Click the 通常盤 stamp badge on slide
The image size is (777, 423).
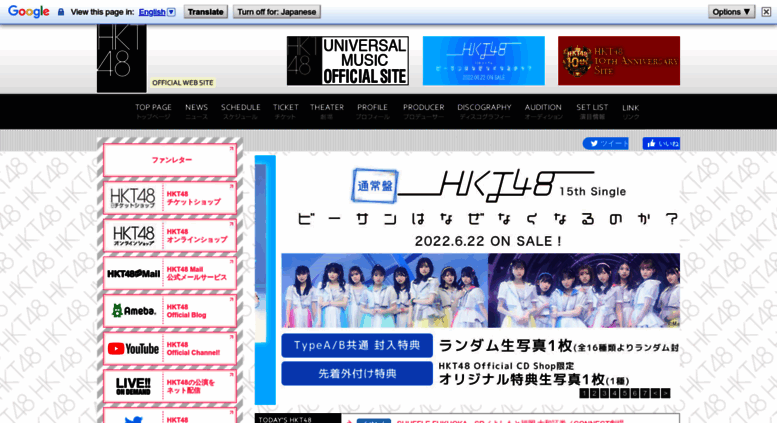(x=375, y=186)
